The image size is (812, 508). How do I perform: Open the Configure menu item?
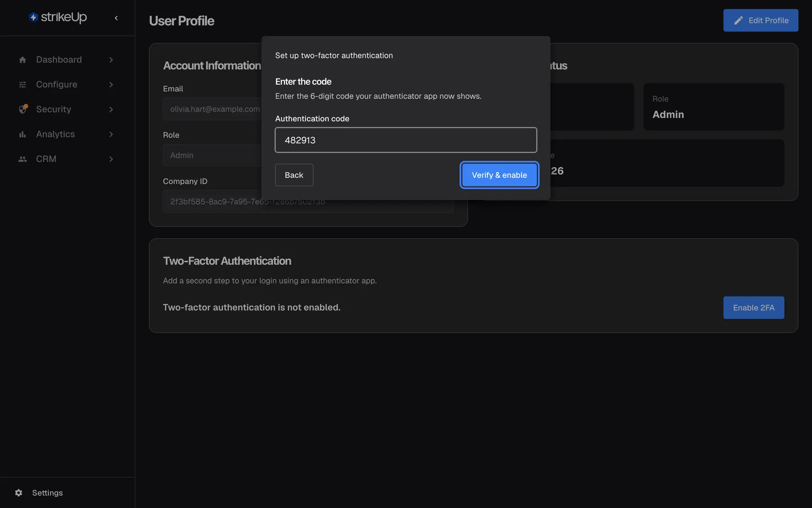pyautogui.click(x=67, y=84)
